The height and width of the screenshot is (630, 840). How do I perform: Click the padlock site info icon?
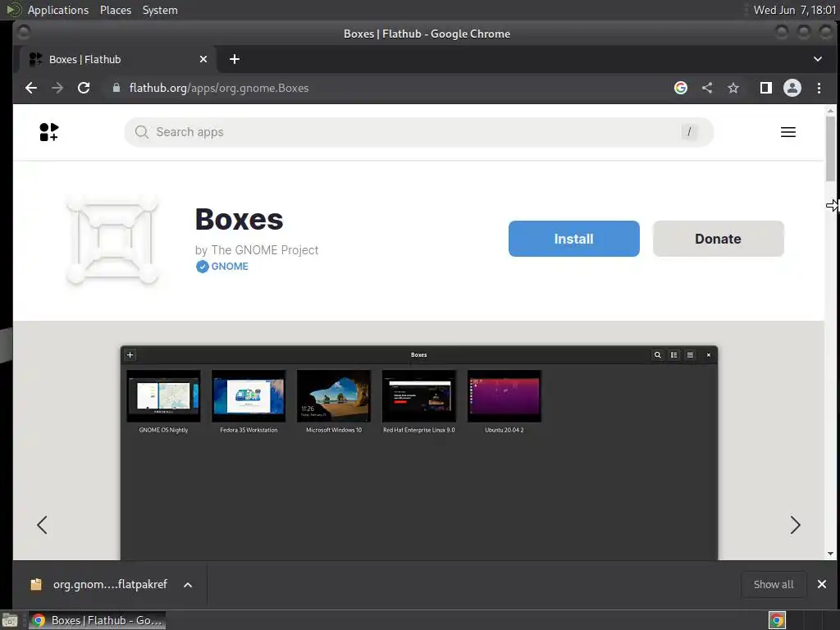116,88
